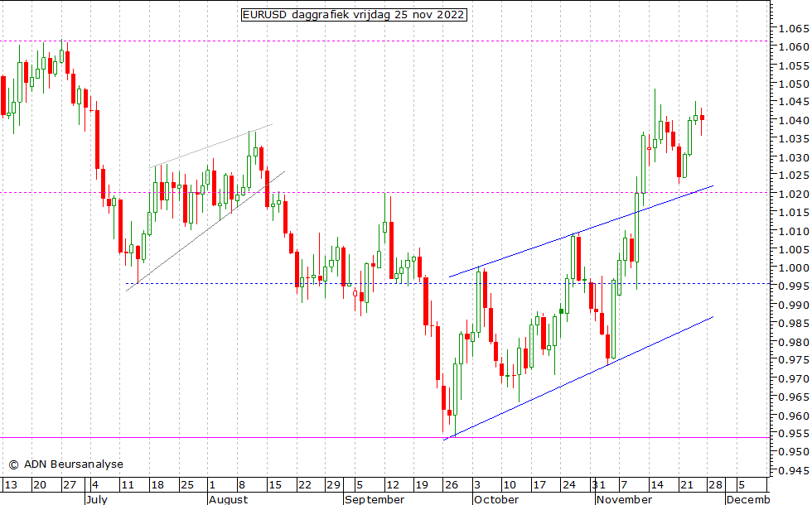Click the 0.970 price axis label
Viewport: 812px width, 505px height.
pyautogui.click(x=794, y=379)
